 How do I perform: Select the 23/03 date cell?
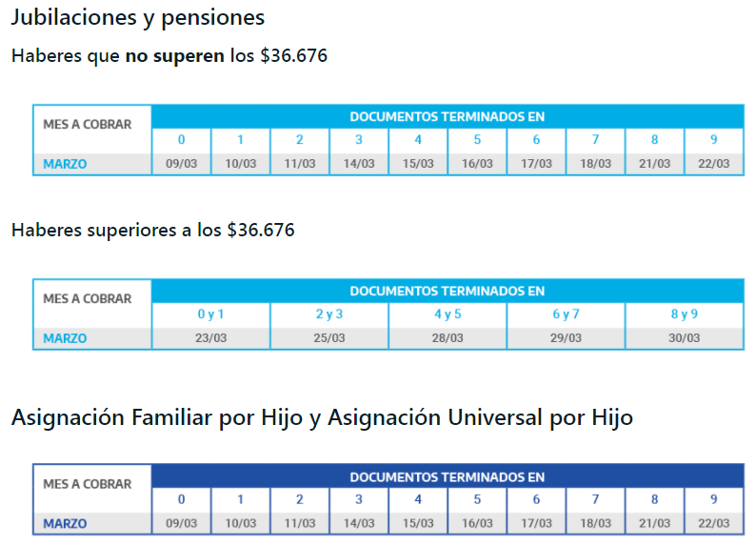tap(210, 338)
